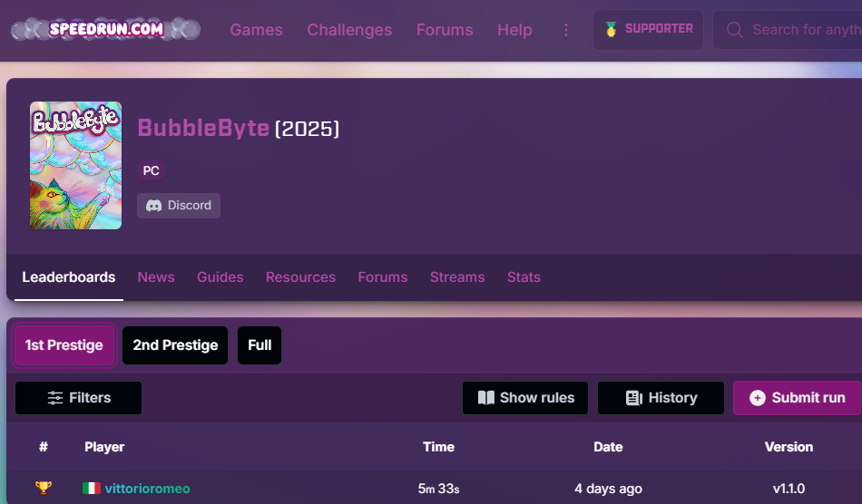Switch to the News tab

coord(156,277)
